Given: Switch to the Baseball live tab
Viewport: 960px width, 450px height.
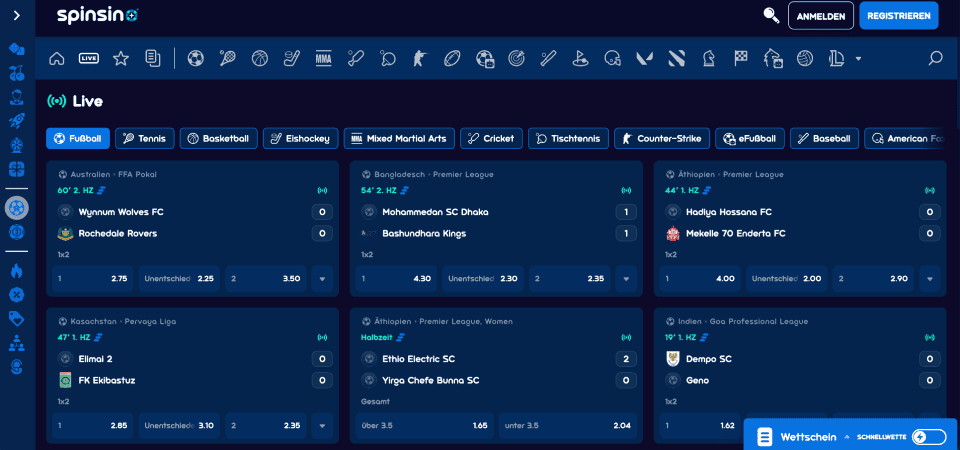Looking at the screenshot, I should click(825, 138).
